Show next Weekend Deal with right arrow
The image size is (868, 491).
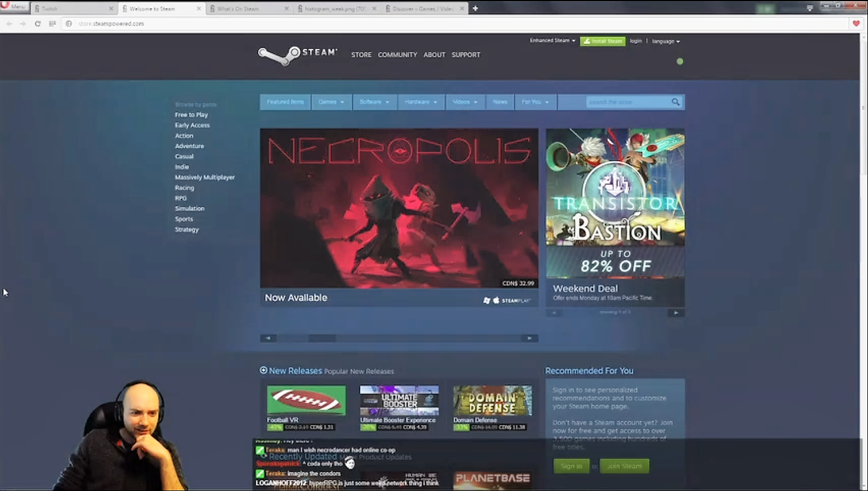tap(676, 313)
